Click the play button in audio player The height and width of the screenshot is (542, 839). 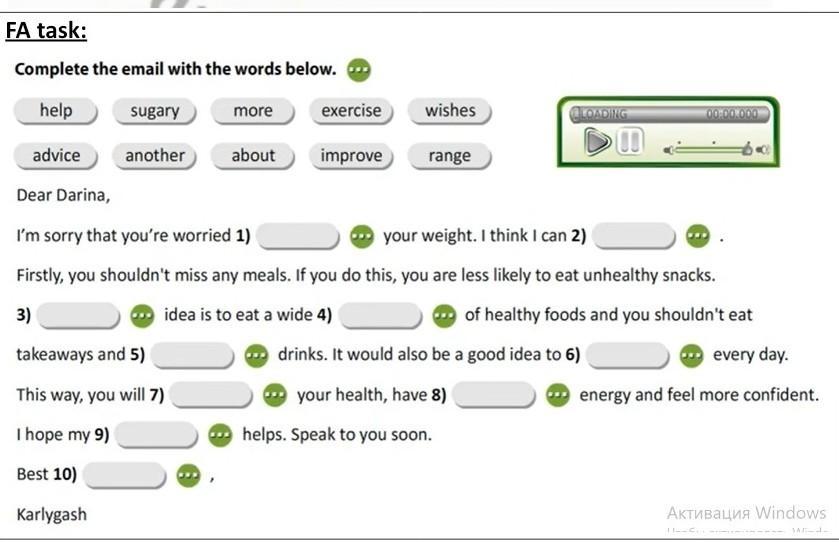597,142
